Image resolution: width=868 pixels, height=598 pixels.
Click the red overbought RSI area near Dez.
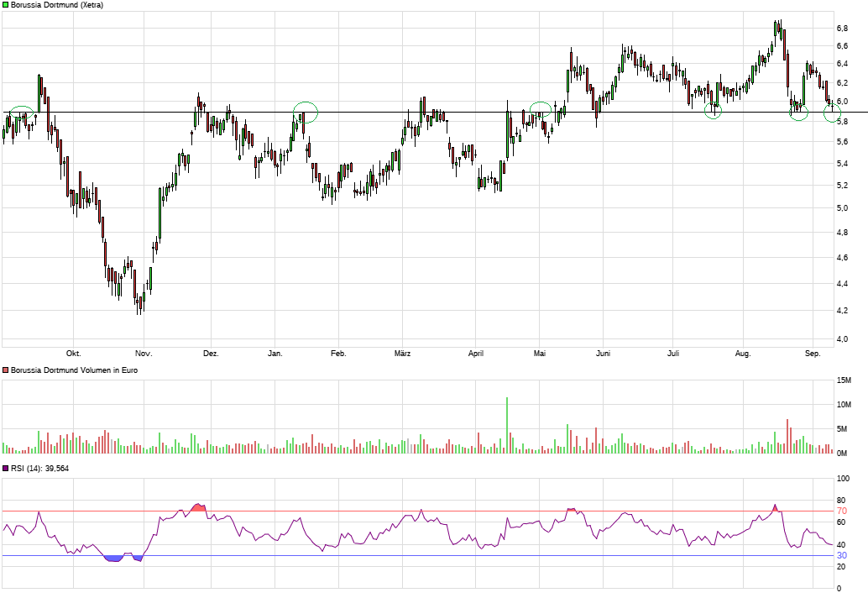click(x=198, y=507)
